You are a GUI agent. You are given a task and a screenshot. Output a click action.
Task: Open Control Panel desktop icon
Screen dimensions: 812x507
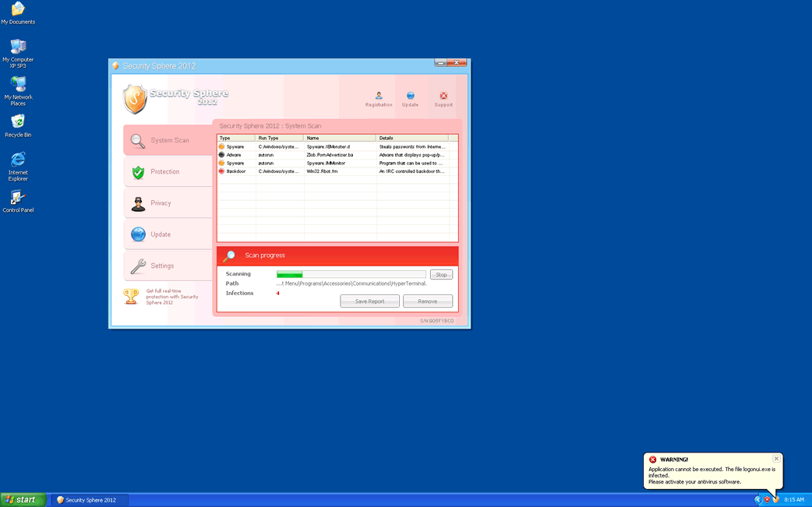click(x=18, y=199)
